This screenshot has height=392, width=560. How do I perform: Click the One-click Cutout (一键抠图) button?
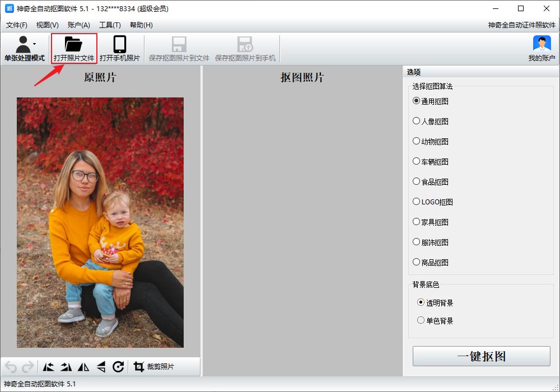tap(481, 356)
